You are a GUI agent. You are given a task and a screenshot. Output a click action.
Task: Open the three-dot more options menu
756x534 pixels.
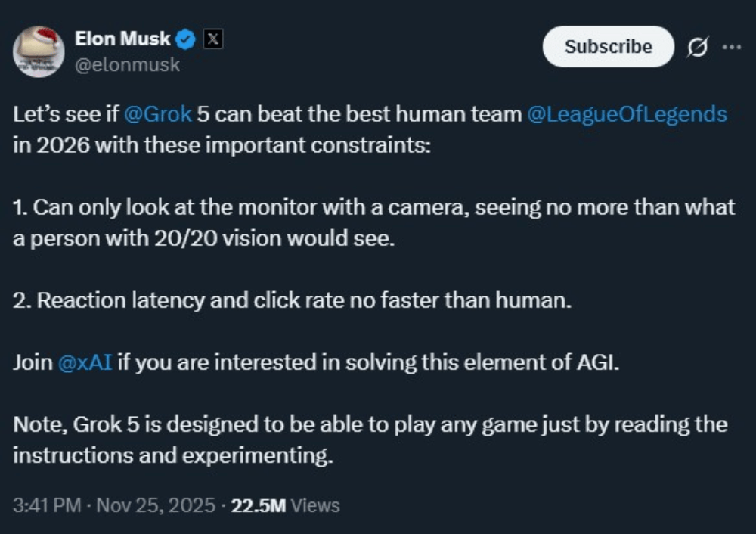(x=731, y=46)
